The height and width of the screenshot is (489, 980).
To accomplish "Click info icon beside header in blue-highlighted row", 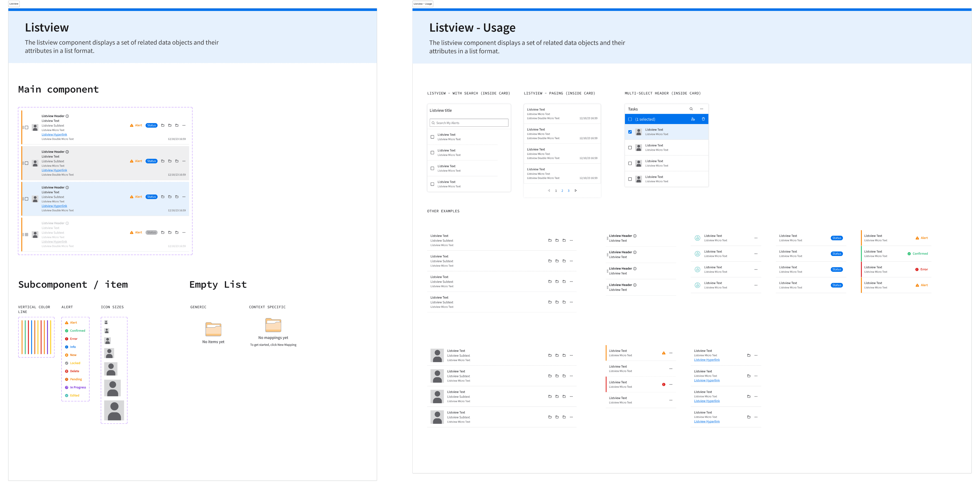I will point(67,187).
